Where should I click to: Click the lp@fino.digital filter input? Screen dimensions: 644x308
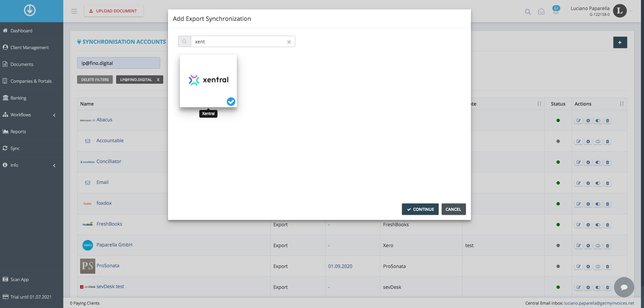coord(118,63)
